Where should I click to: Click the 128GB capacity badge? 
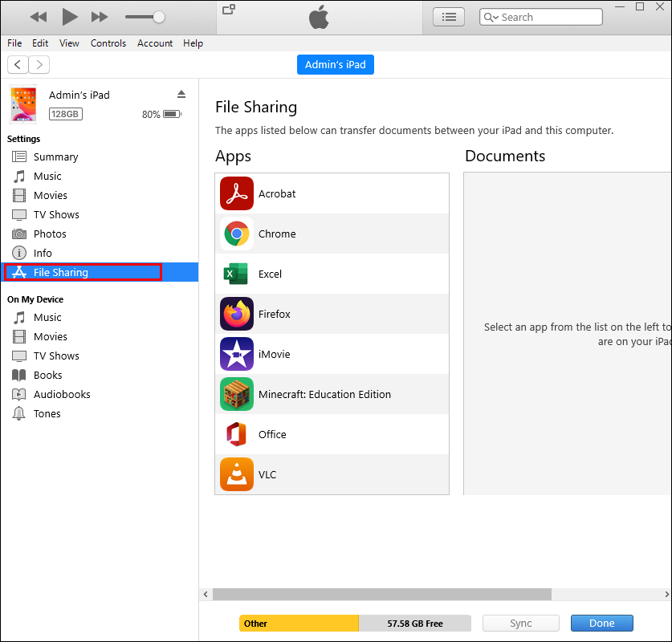[66, 114]
